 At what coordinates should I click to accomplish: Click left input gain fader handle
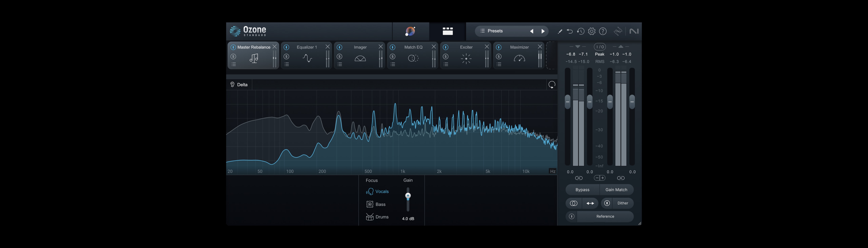click(567, 102)
